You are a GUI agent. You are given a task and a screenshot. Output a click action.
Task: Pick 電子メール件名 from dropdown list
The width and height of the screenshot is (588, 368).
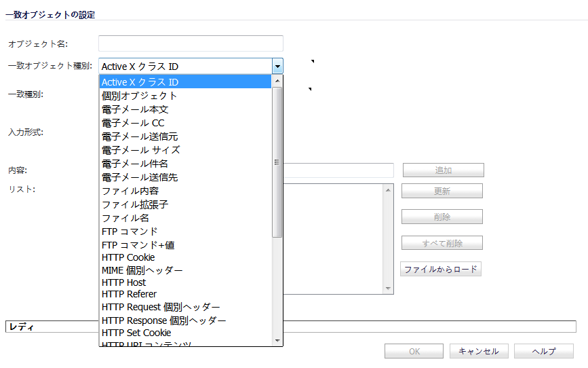coord(185,164)
